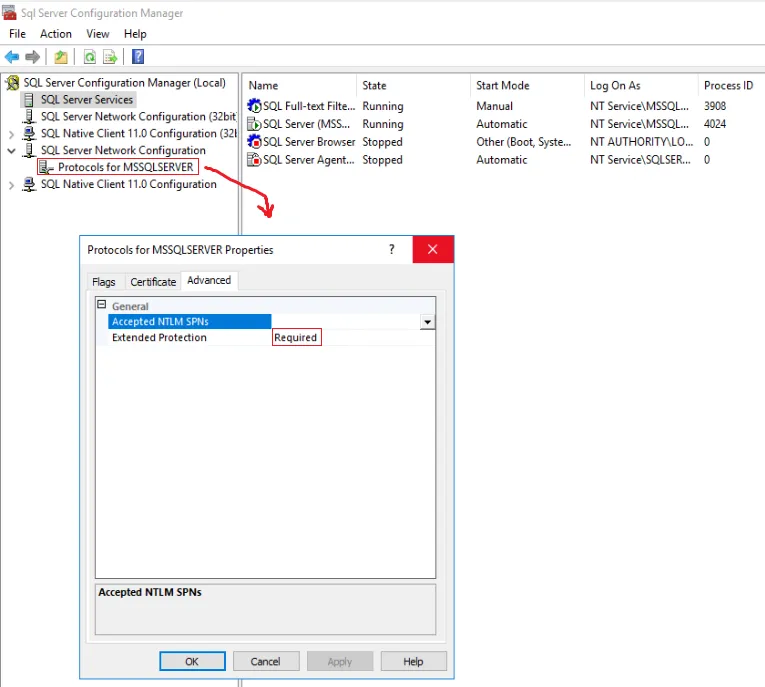
Task: Click the SQL Server Services tree icon
Action: 29,100
